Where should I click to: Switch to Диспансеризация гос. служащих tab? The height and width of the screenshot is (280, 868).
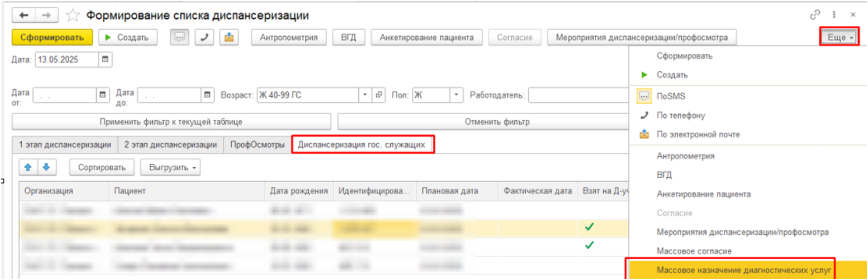(x=361, y=144)
